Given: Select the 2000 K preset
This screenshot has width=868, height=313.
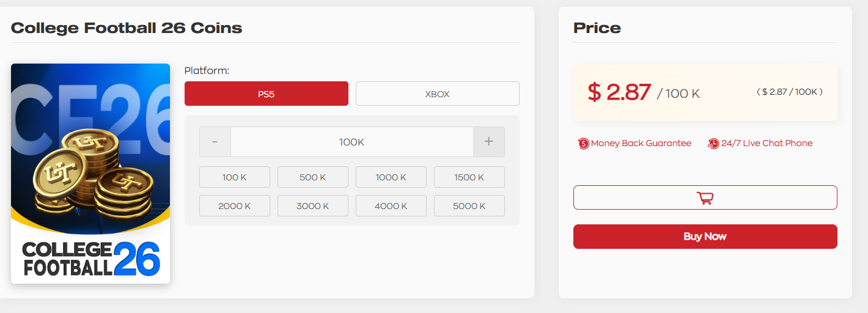Looking at the screenshot, I should (234, 206).
